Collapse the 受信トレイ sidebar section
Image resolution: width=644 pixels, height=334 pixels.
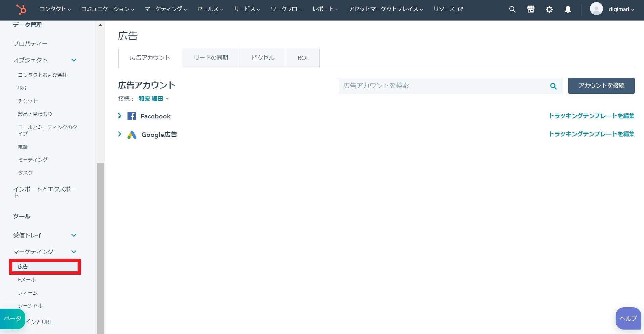tap(73, 235)
